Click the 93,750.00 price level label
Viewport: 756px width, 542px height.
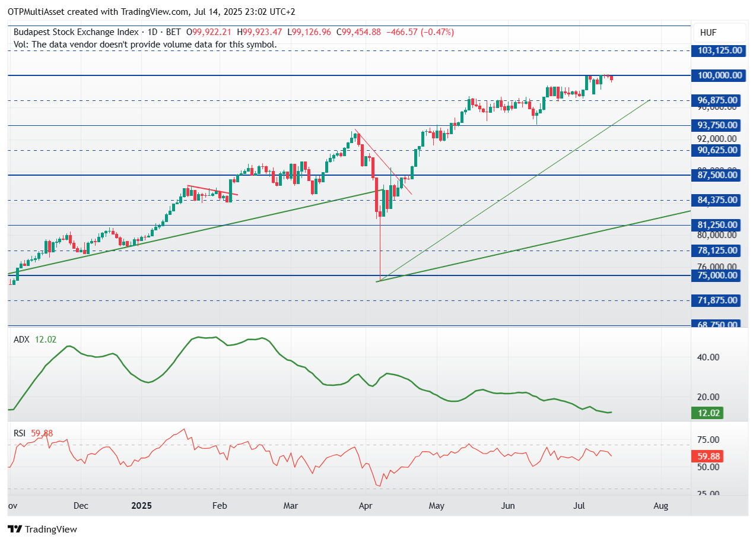[x=717, y=125]
